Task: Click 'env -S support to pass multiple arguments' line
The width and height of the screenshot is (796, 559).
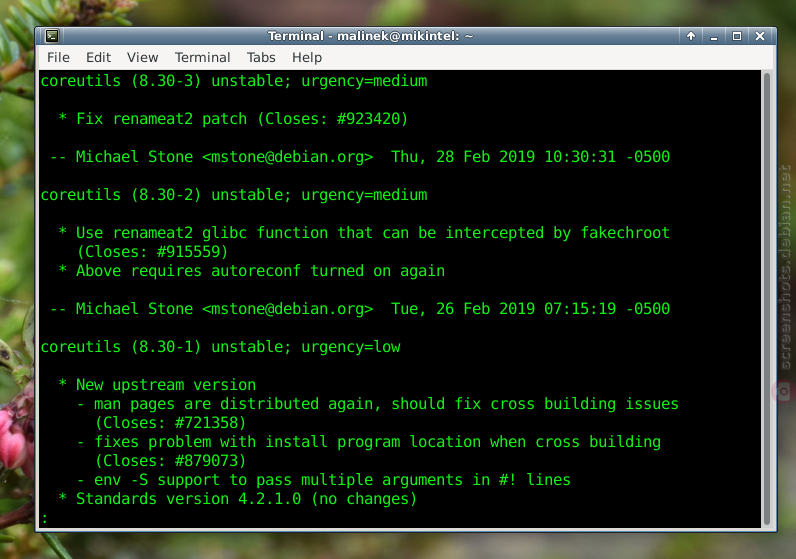Action: pos(324,480)
